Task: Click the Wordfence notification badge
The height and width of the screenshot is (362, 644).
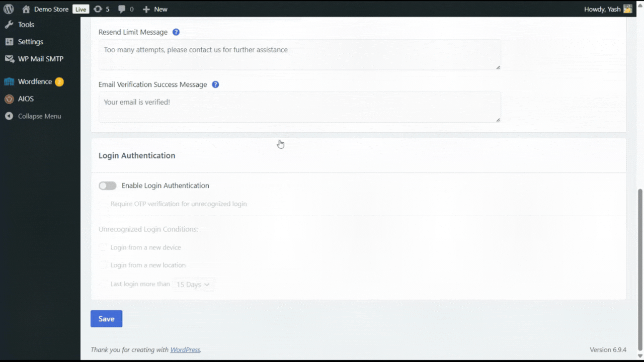Action: coord(59,82)
